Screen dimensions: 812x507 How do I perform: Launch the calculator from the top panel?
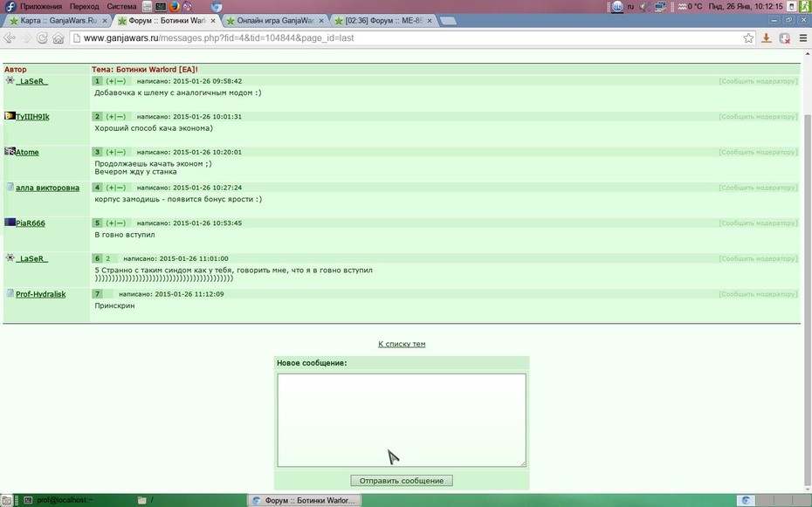[147, 7]
